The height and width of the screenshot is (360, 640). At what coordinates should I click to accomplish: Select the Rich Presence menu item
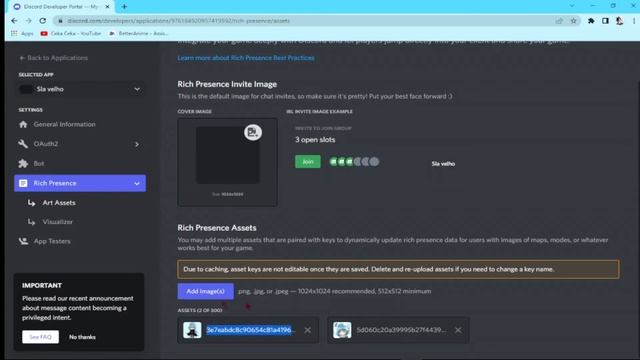[80, 183]
